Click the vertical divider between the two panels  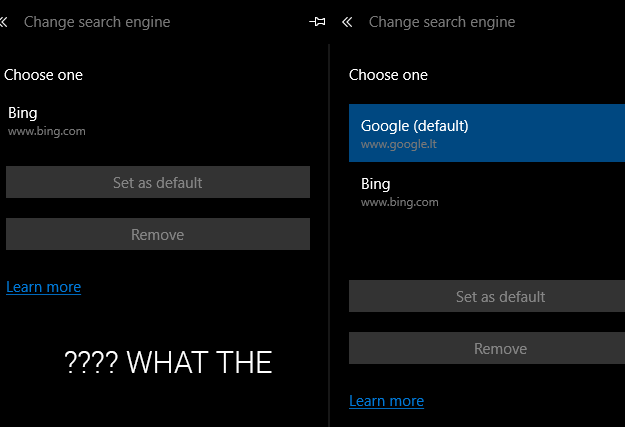(328, 230)
